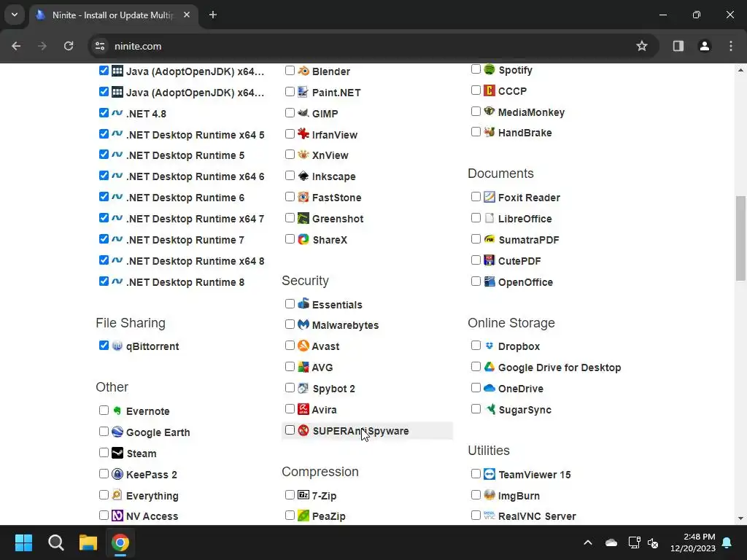Check the SugarSync checkbox
This screenshot has height=560, width=747.
coord(476,408)
